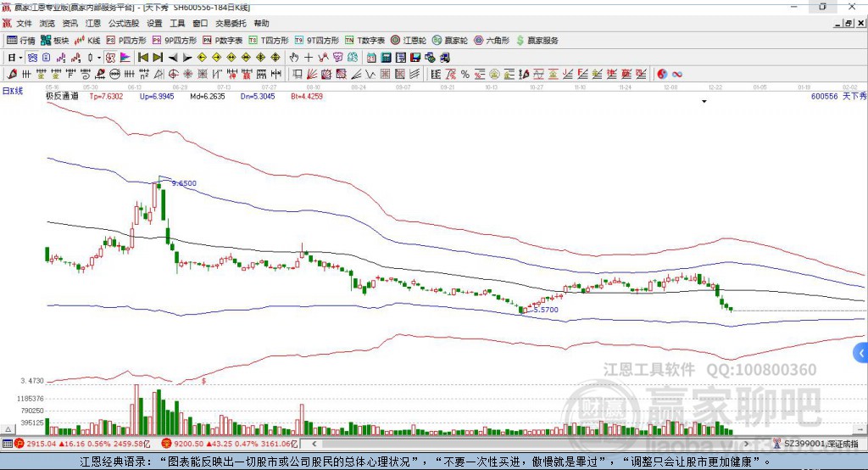This screenshot has height=470, width=868.
Task: Click Shanghai index 2915.04 in status bar
Action: [x=42, y=444]
